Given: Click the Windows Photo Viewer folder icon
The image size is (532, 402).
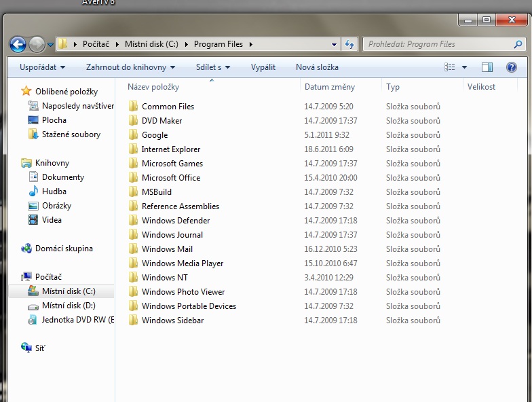Looking at the screenshot, I should [133, 292].
